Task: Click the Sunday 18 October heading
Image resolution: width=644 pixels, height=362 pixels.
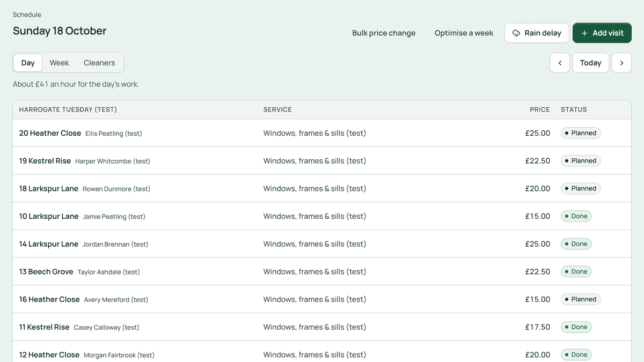Action: pos(60,31)
